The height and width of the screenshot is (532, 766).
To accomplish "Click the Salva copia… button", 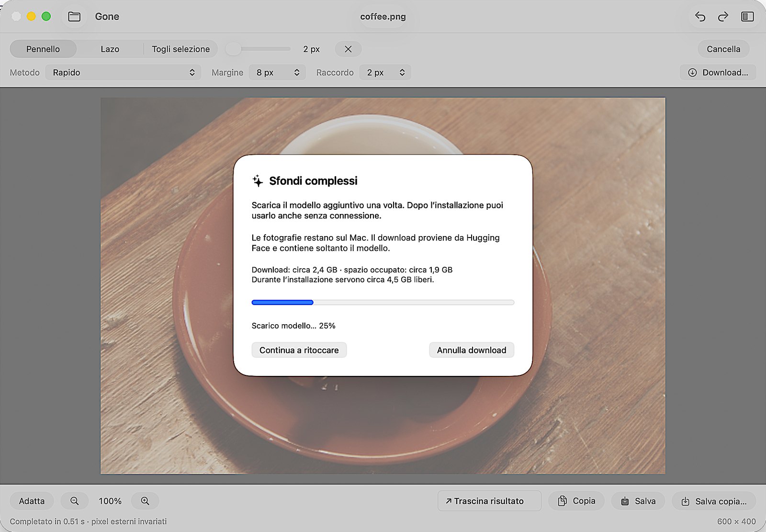I will tap(714, 501).
